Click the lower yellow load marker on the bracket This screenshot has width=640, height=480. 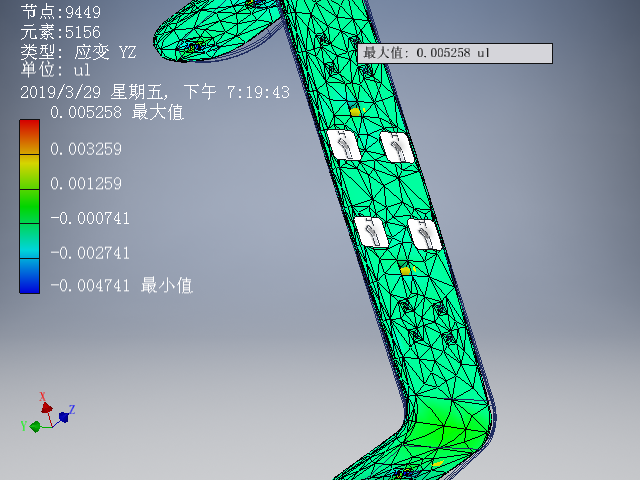(x=405, y=271)
